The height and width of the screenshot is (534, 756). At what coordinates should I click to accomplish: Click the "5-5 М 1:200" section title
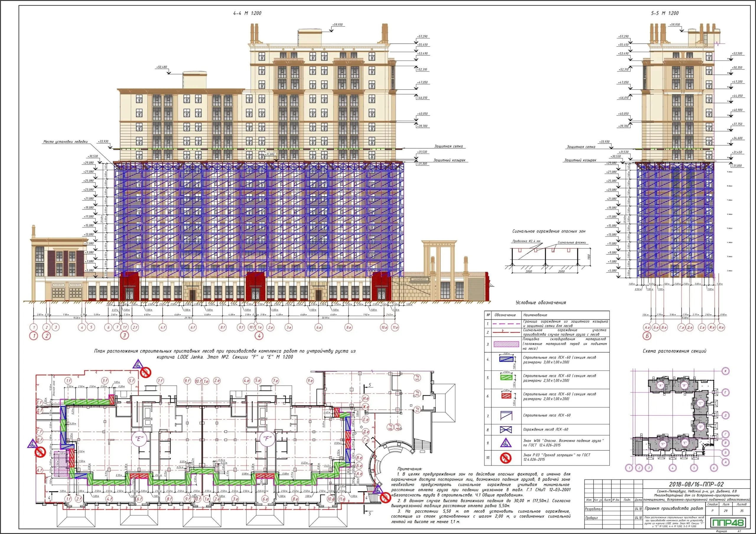(664, 13)
